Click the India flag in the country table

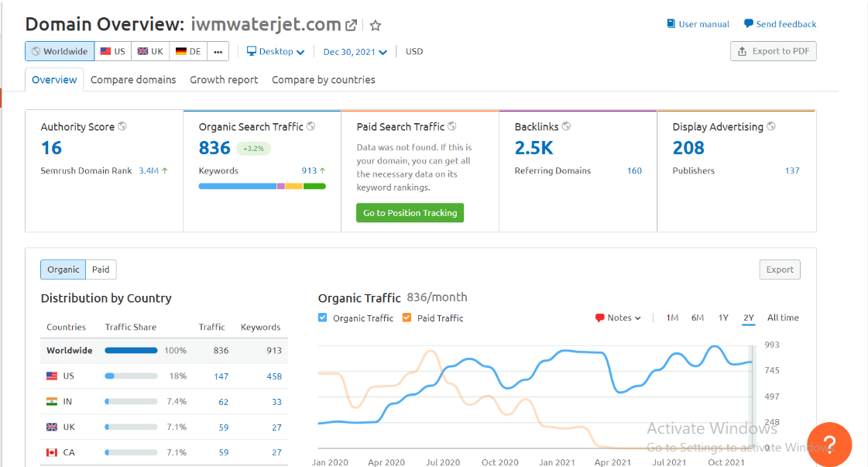click(51, 402)
